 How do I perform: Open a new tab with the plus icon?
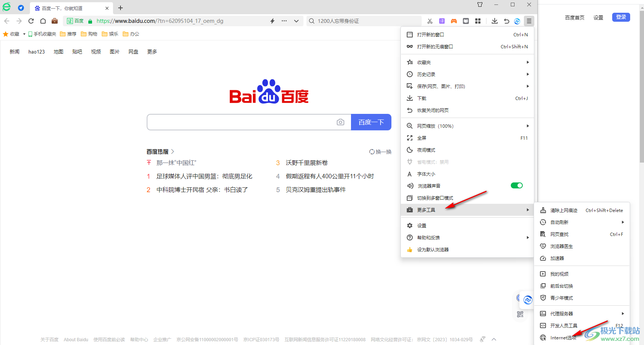120,8
